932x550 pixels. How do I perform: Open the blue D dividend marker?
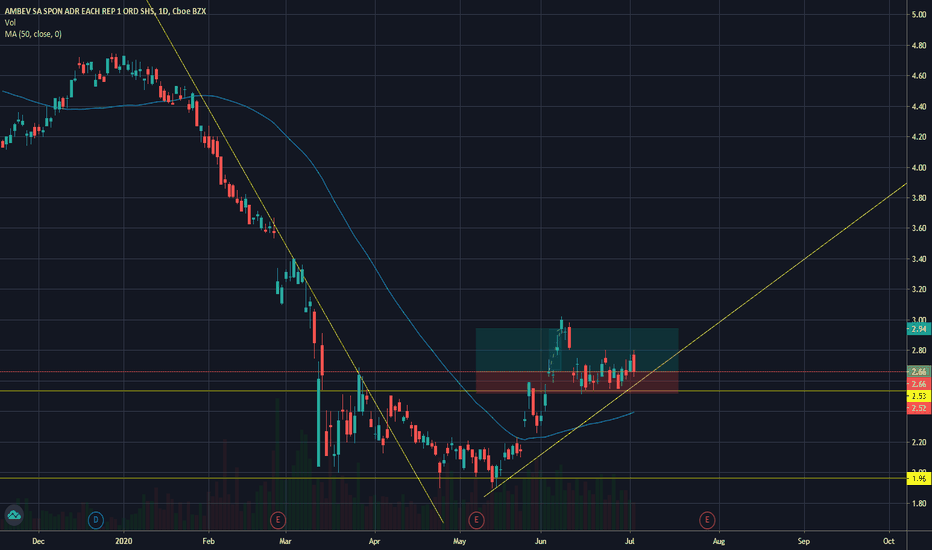(x=96, y=520)
